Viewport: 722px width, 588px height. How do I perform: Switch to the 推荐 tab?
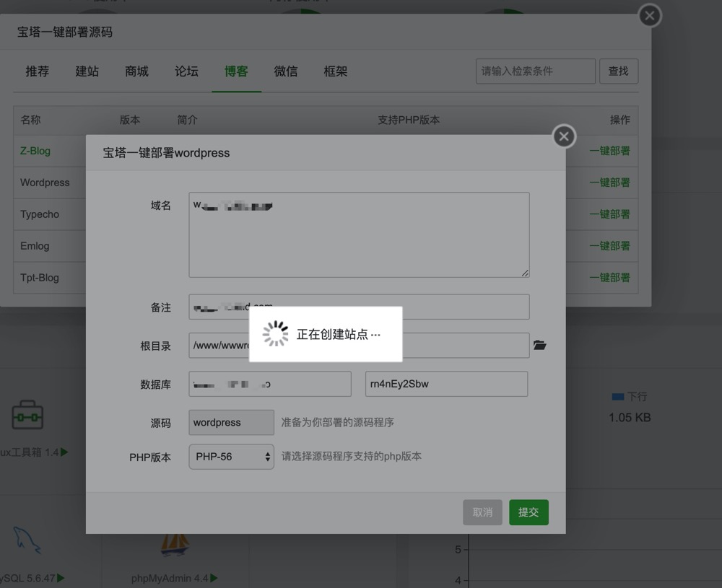[38, 71]
